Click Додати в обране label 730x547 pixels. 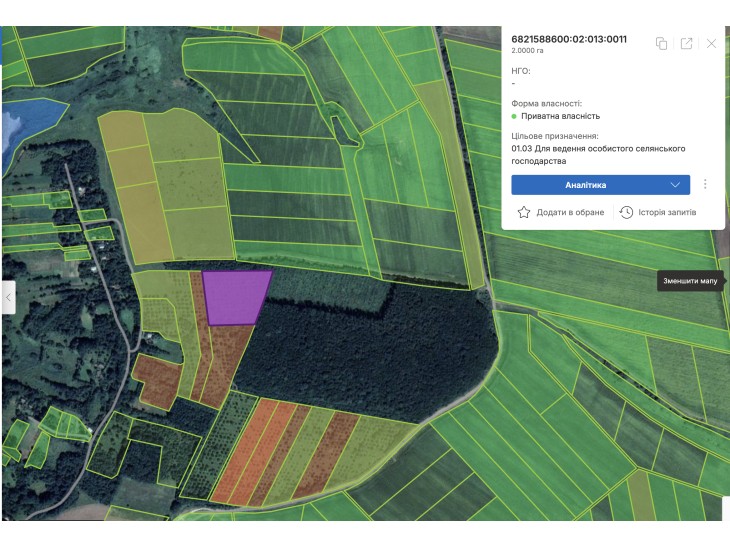(570, 212)
